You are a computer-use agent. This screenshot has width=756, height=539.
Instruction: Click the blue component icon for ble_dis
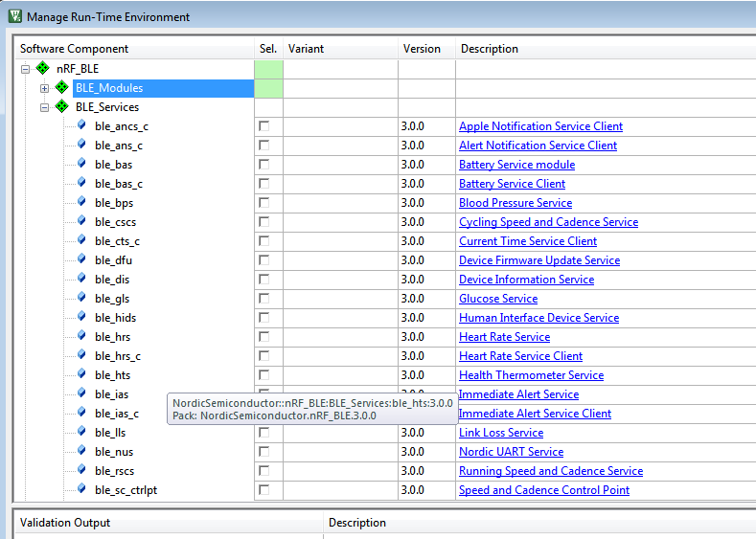pyautogui.click(x=81, y=279)
